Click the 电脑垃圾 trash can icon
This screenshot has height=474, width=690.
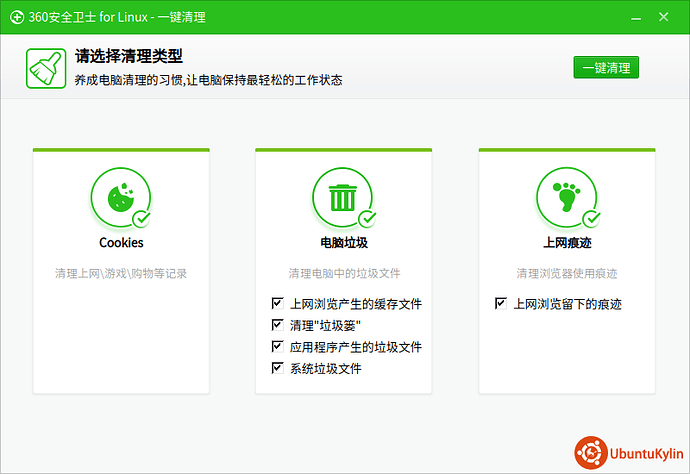(342, 197)
